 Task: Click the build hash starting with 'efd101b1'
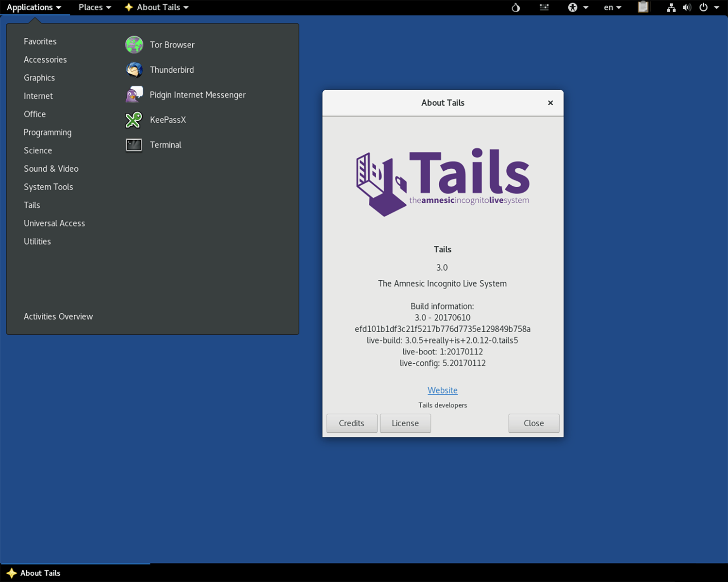pos(443,329)
